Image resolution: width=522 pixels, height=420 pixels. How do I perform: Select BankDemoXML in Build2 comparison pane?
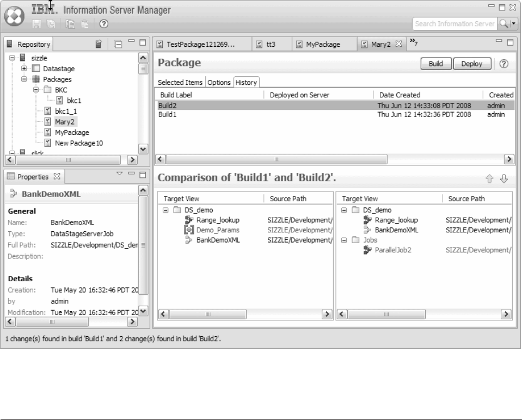coord(396,230)
